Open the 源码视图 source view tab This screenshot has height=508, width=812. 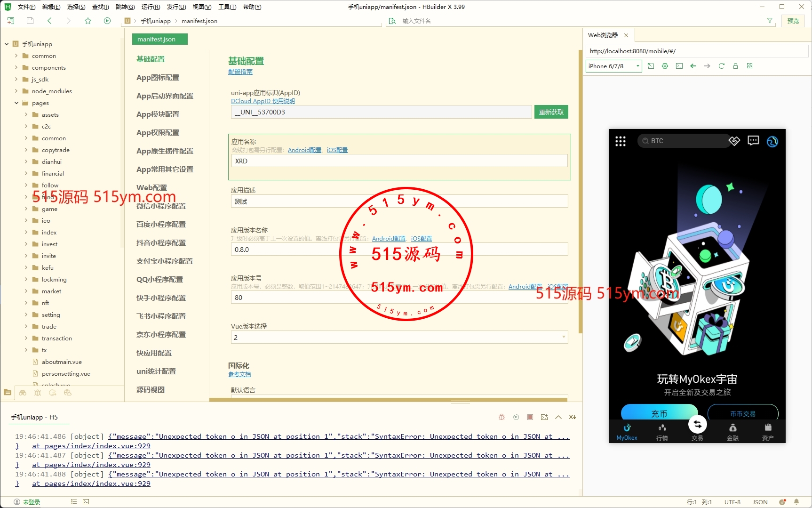click(151, 390)
